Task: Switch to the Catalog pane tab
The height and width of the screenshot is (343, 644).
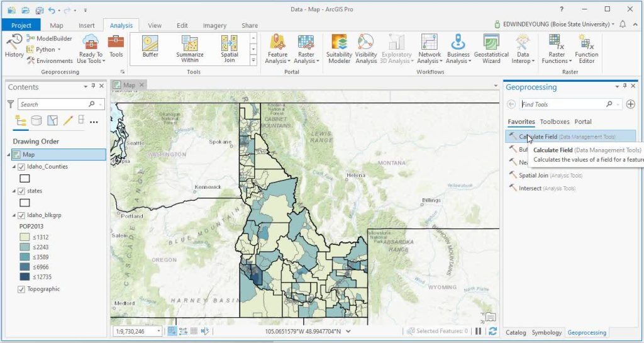Action: point(516,332)
